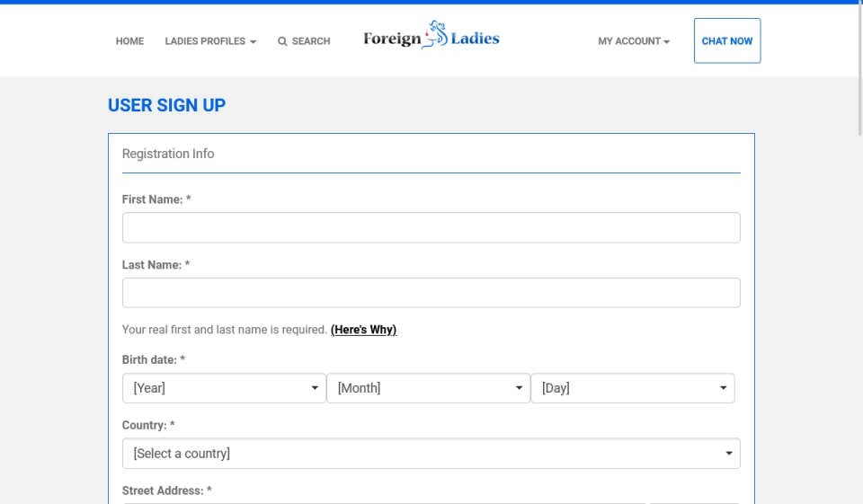The image size is (863, 504).
Task: Click the arrow on the country selector
Action: click(729, 454)
